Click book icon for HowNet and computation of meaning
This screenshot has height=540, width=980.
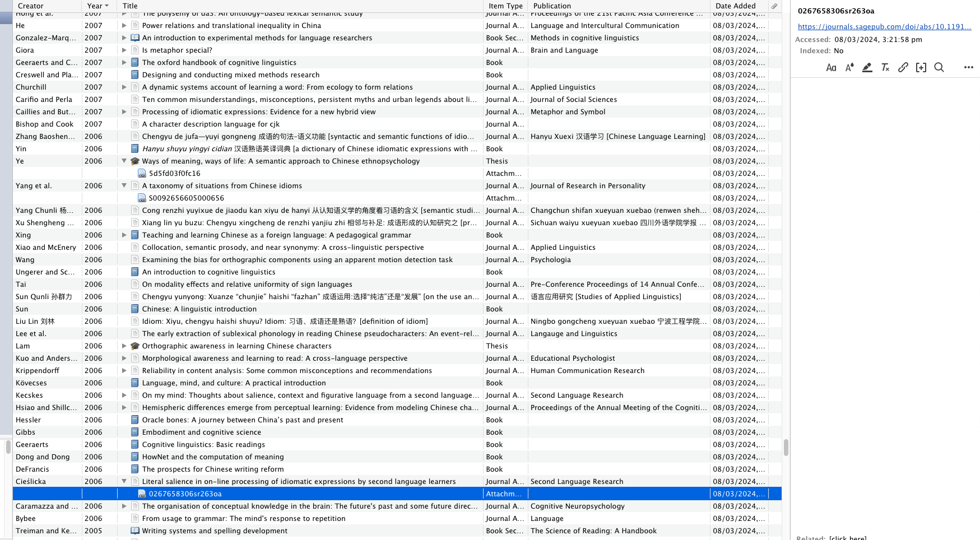pos(135,457)
